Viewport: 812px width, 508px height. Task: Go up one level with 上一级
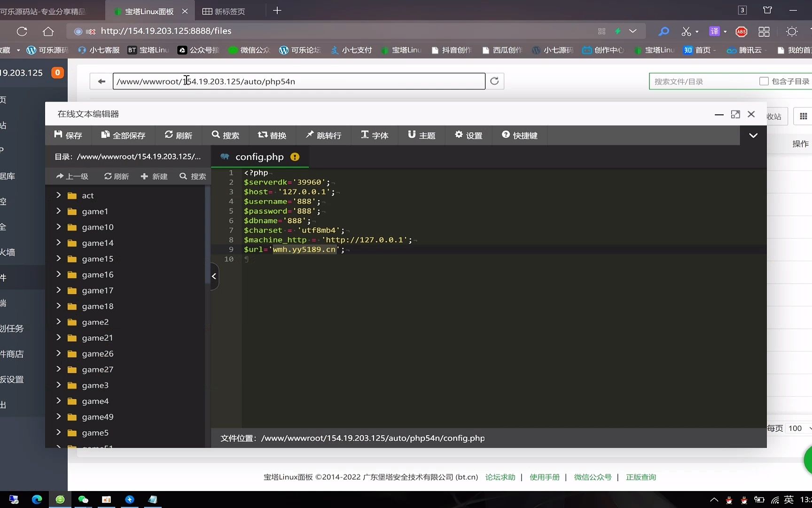[x=72, y=176]
